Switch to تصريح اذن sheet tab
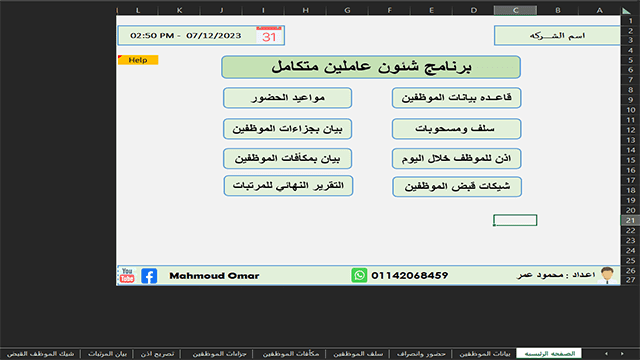 [x=157, y=353]
